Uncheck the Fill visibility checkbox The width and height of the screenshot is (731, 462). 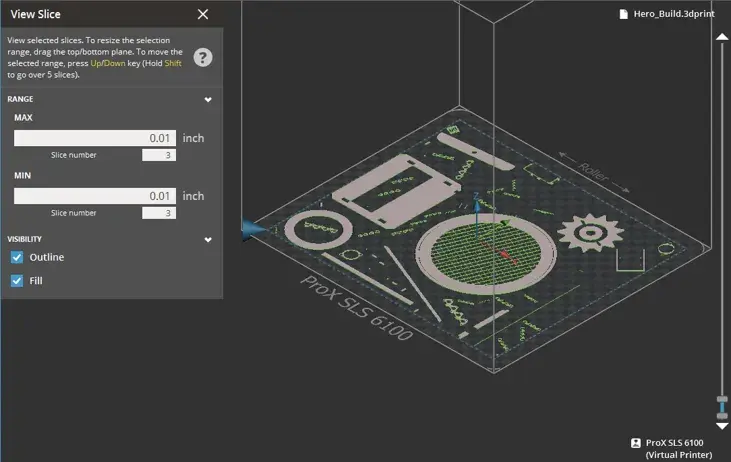(x=17, y=281)
